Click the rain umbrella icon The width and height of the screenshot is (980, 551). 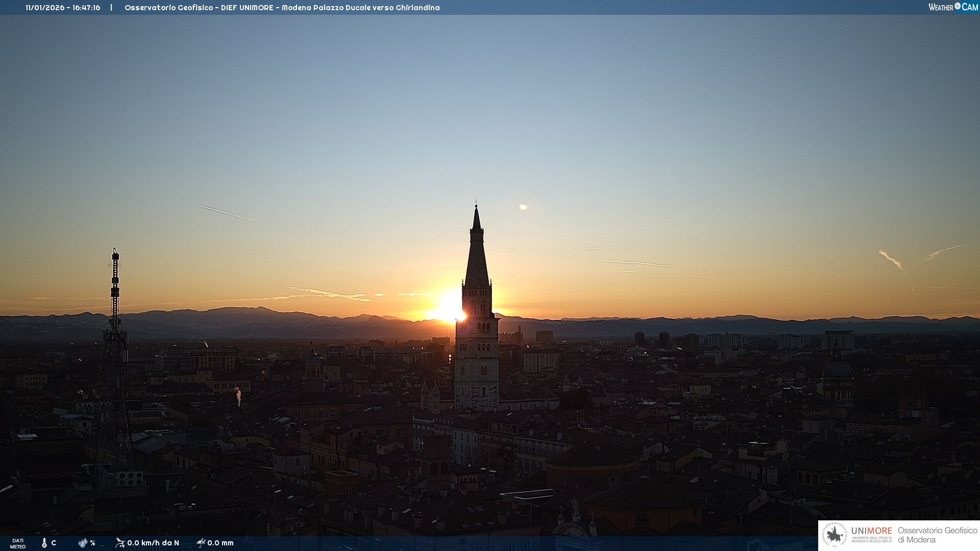click(x=201, y=543)
